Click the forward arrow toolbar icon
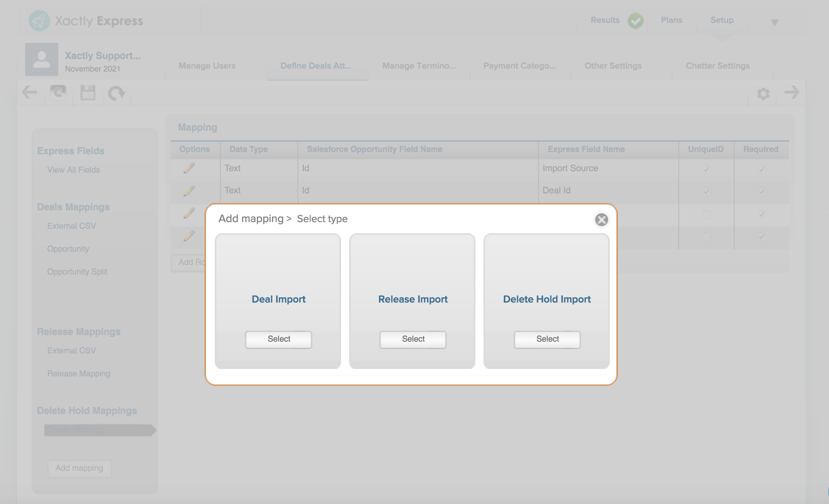 pyautogui.click(x=792, y=92)
